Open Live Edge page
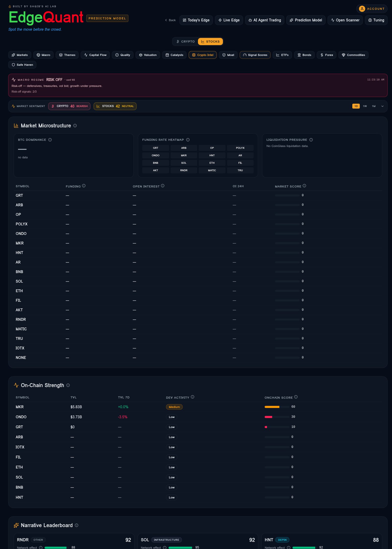The height and width of the screenshot is (549, 392). pos(229,20)
